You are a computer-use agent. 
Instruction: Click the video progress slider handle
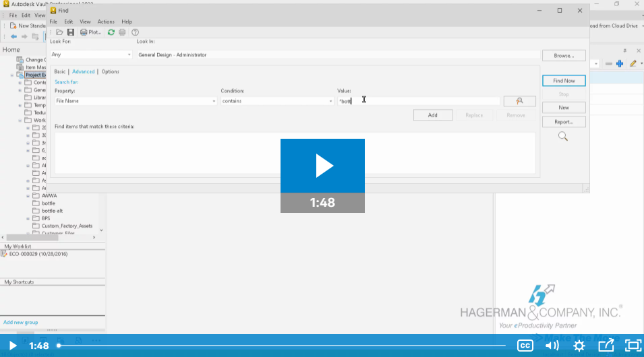coord(59,346)
